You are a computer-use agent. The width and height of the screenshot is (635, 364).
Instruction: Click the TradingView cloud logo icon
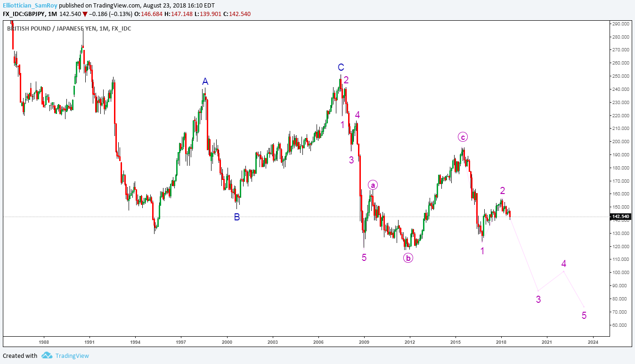[x=46, y=356]
